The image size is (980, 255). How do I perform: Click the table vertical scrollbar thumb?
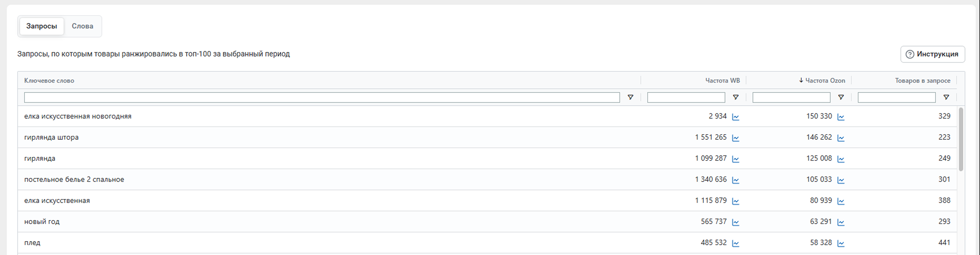pos(961,139)
